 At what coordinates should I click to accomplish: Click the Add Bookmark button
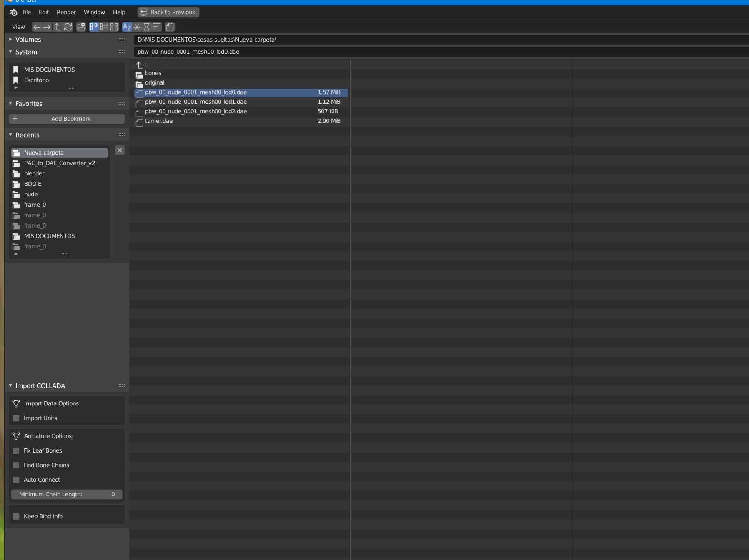click(x=67, y=119)
